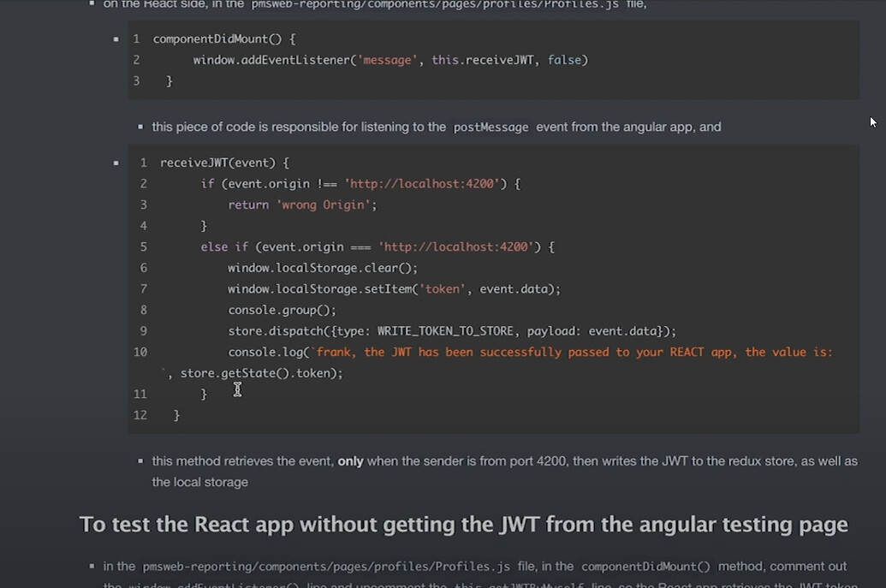
Task: Click the store.dispatch WRITE_TOKEN_TO_STORE line
Action: click(452, 330)
